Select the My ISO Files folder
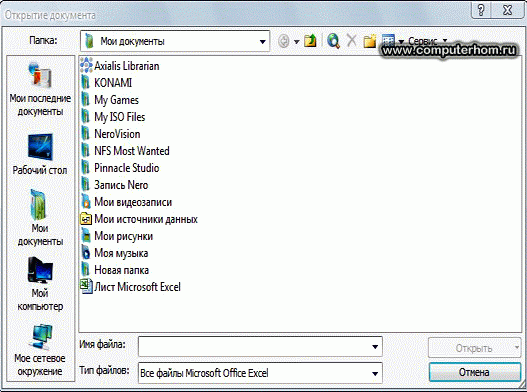Screen dimensions: 527x392 [113, 117]
